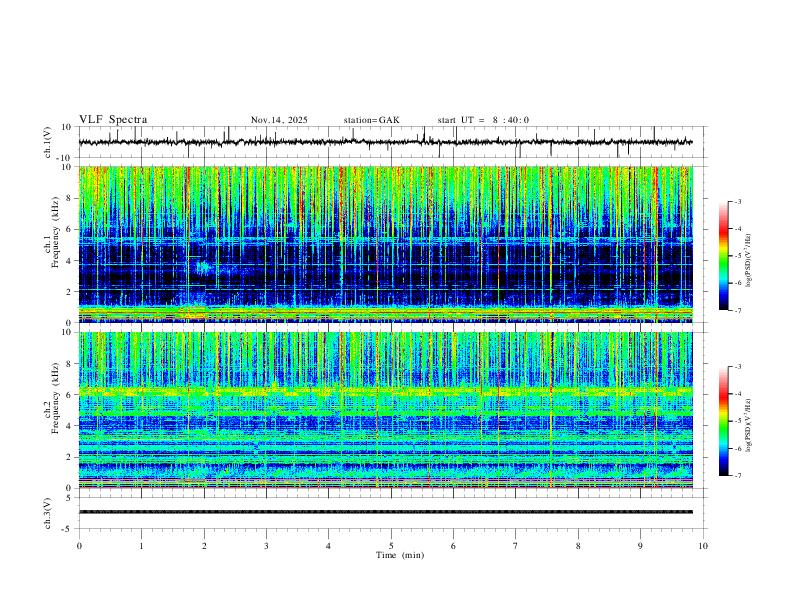Select the "start UT = 8 :40: 0" text
Viewport: 792px width, 612px height.
tap(483, 120)
